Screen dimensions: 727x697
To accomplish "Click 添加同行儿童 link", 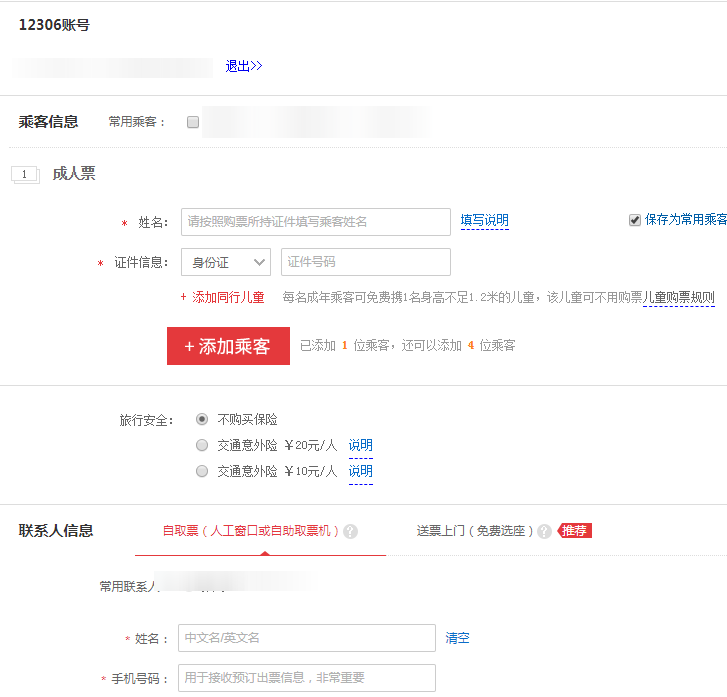I will point(227,297).
